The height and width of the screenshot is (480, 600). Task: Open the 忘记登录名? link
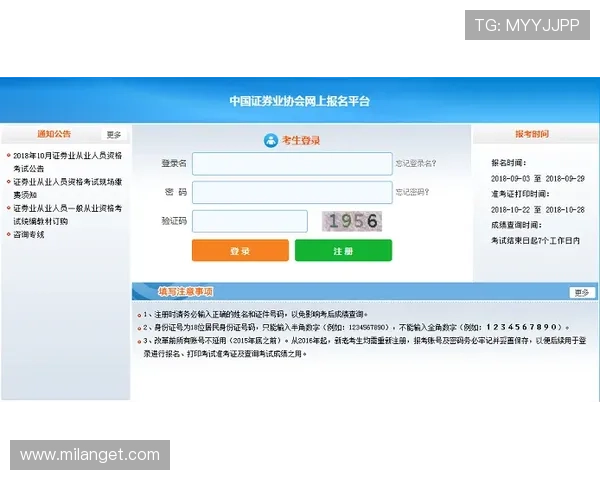tap(416, 163)
